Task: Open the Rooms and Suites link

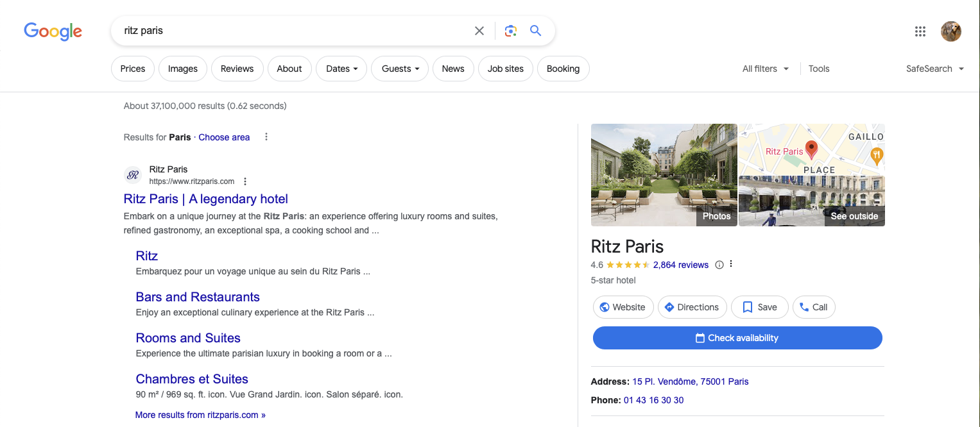Action: 188,338
